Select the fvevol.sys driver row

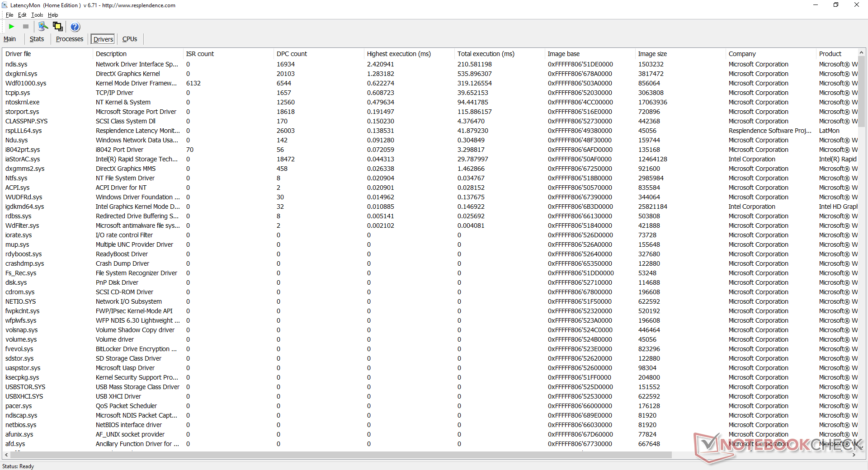[430, 349]
